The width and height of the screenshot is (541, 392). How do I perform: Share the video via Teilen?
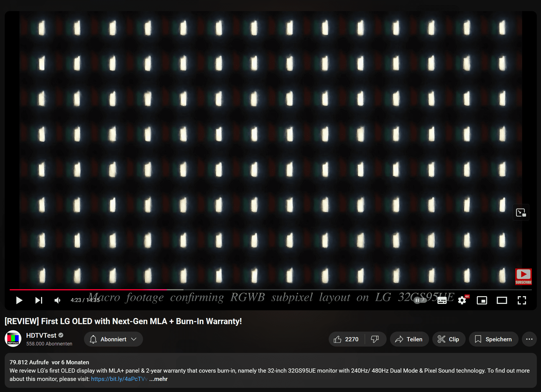click(409, 339)
